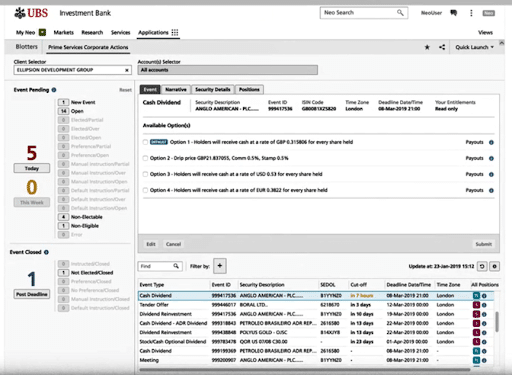Select Option 3 USD cash checkbox
Screen dimensions: 512x375
click(145, 174)
